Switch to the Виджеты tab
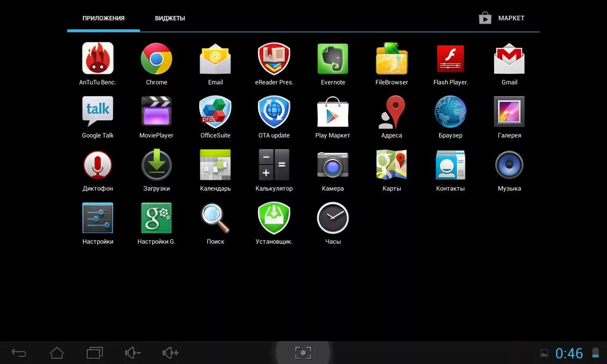The height and width of the screenshot is (364, 607). tap(170, 18)
